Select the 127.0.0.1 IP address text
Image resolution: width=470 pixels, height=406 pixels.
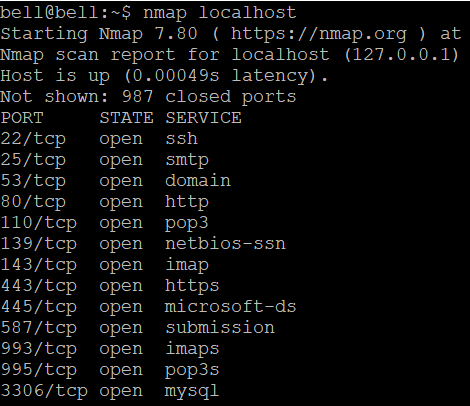[x=401, y=55]
